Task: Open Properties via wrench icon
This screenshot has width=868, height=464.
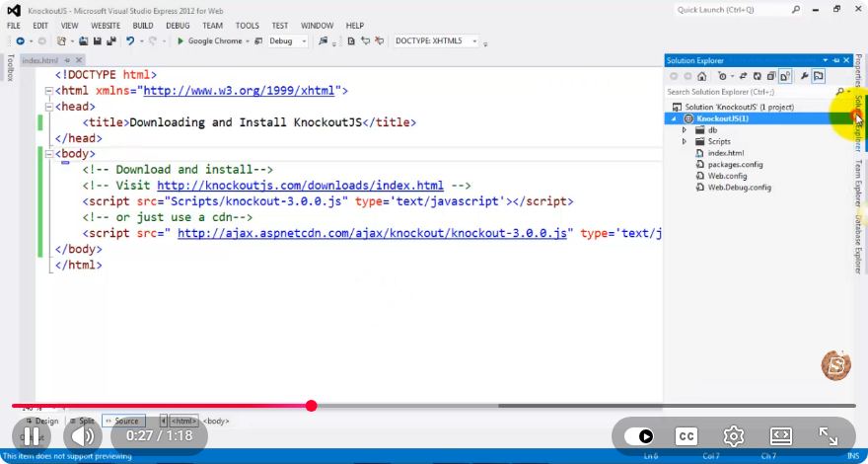Action: click(804, 76)
